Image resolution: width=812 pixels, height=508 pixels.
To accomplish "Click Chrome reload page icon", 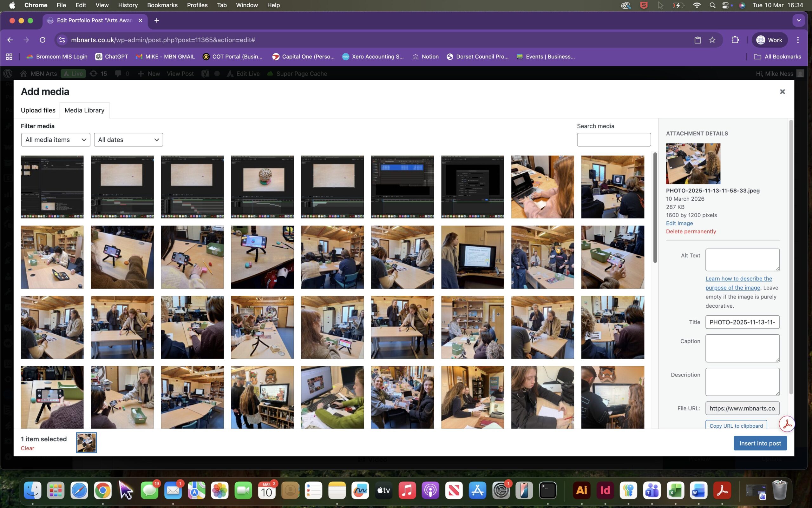I will 43,40.
